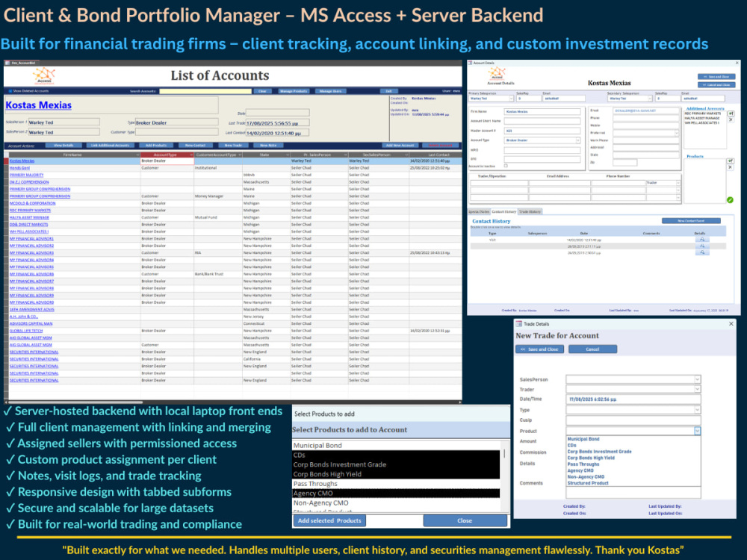Click Cancel and Close in Account Details
747x560 pixels.
[716, 85]
